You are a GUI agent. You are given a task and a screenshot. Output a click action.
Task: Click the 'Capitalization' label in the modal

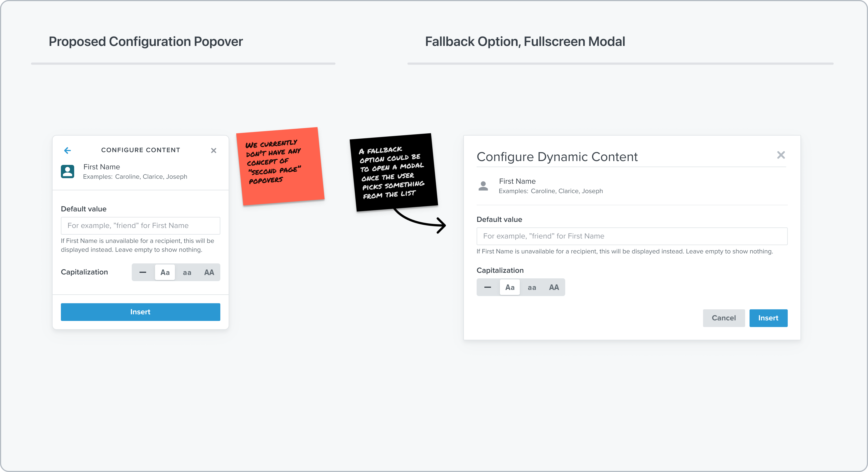[x=500, y=270]
